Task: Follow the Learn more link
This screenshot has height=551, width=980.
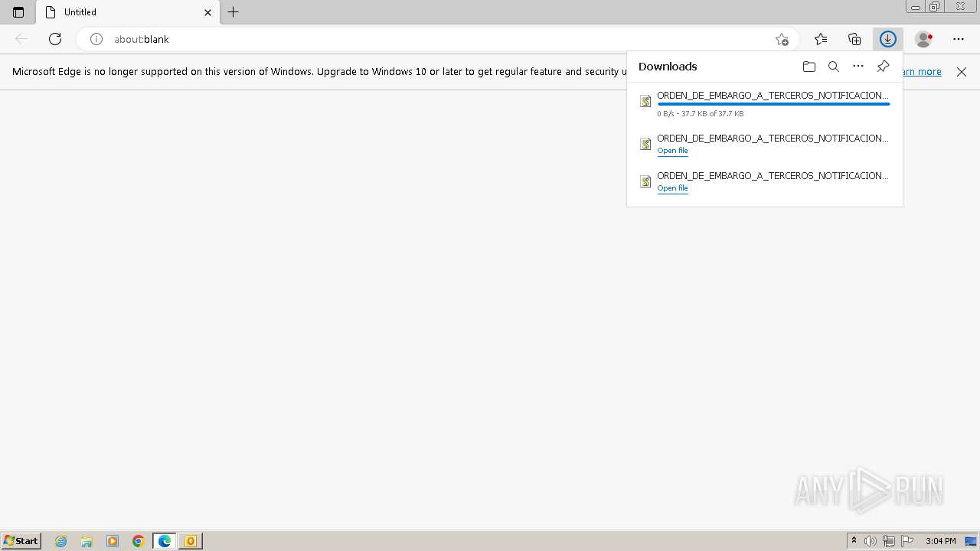Action: pyautogui.click(x=922, y=72)
